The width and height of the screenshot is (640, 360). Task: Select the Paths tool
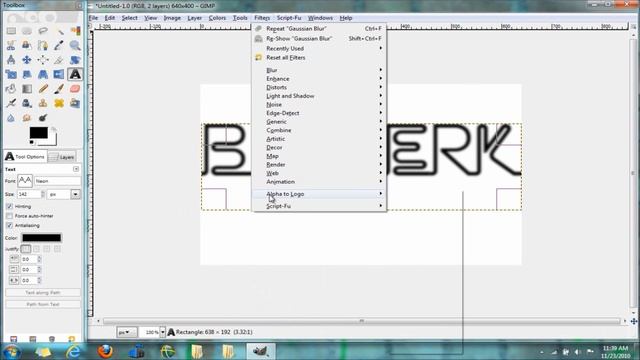[43, 45]
